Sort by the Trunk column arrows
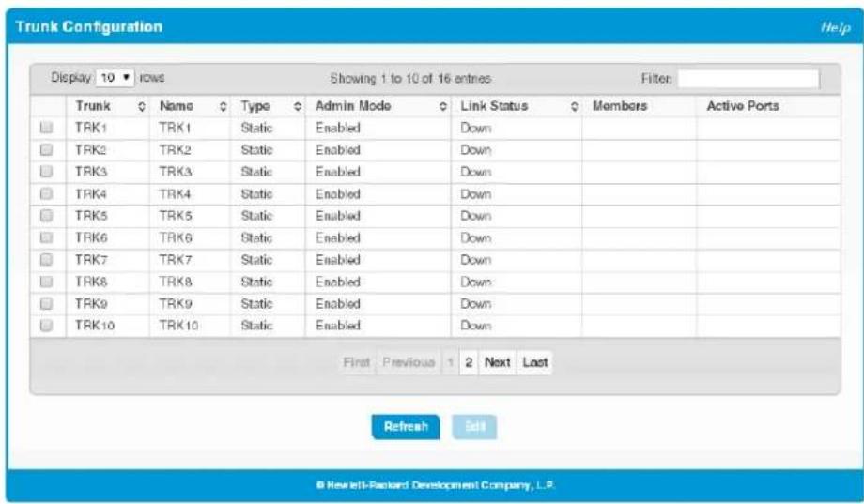This screenshot has height=504, width=864. point(142,107)
